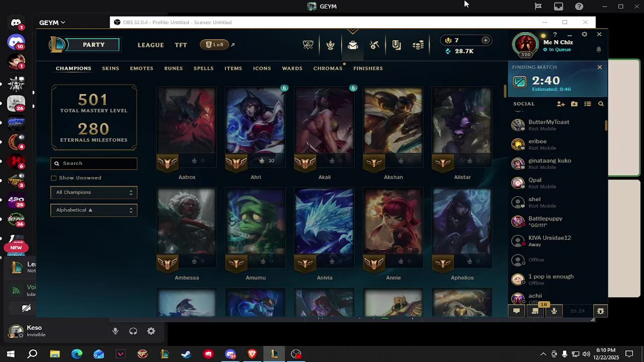Mute the Discord microphone

[x=115, y=331]
